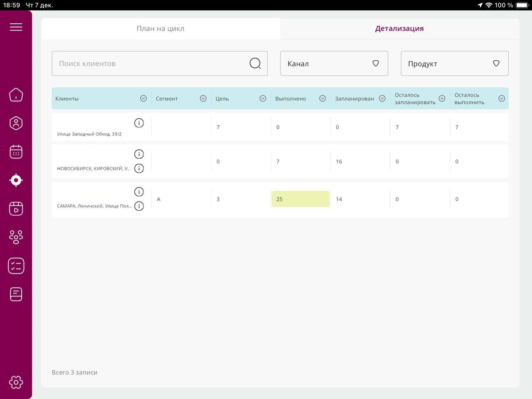This screenshot has width=532, height=399.
Task: Switch to the План на цикл tab
Action: click(x=160, y=29)
